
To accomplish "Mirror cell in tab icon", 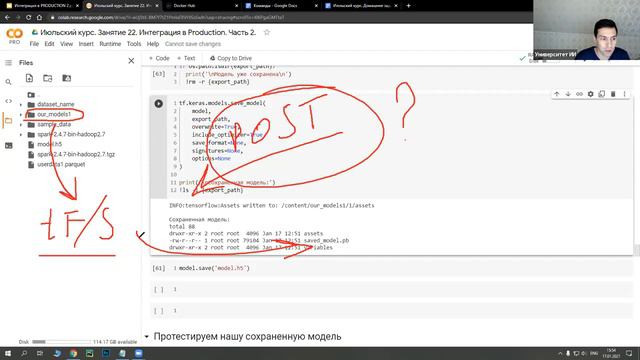I will click(602, 94).
